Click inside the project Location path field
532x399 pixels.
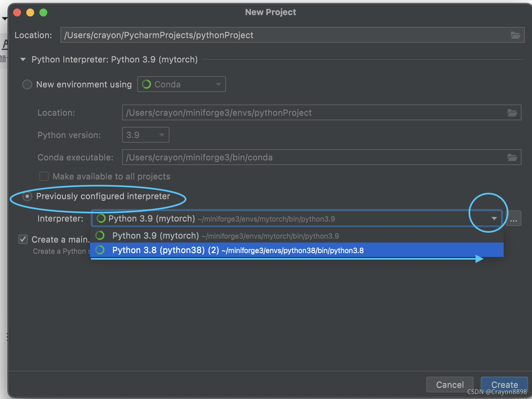(x=230, y=35)
